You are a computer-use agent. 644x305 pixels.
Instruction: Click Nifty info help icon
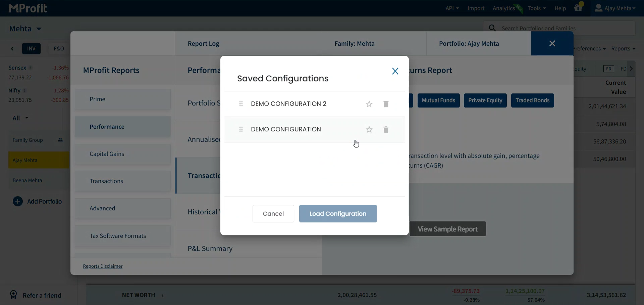[x=25, y=91]
